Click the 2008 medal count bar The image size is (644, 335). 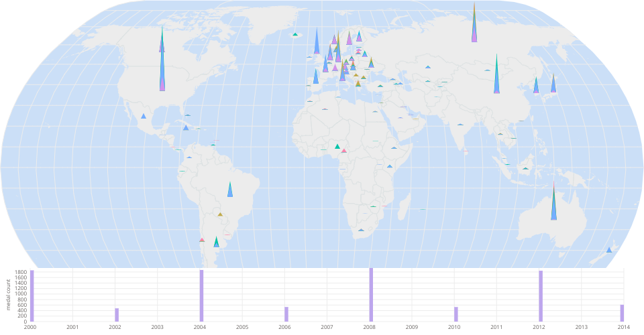pyautogui.click(x=371, y=295)
